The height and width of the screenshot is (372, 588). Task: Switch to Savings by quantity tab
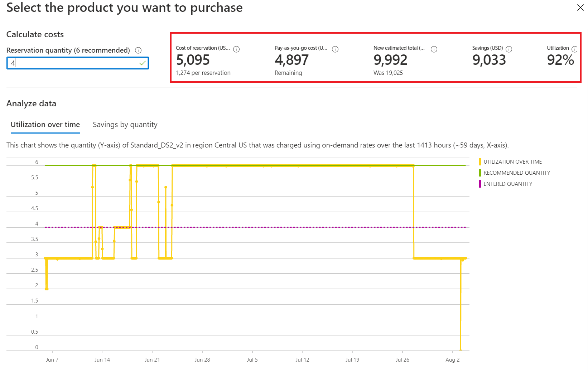[x=125, y=125]
